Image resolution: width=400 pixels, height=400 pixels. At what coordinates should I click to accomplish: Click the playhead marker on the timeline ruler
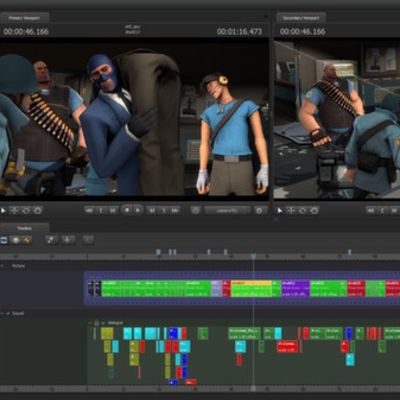pyautogui.click(x=253, y=256)
